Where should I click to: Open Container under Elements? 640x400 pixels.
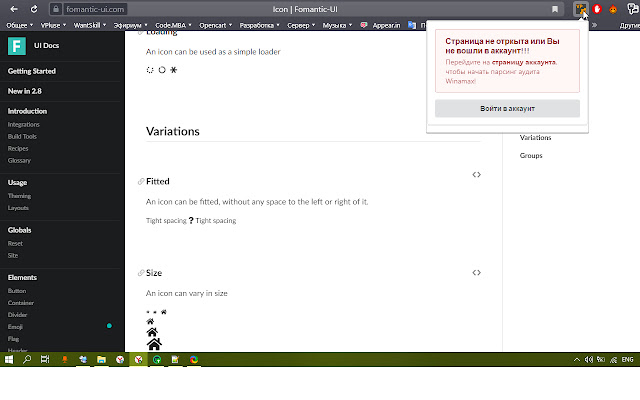(x=21, y=303)
